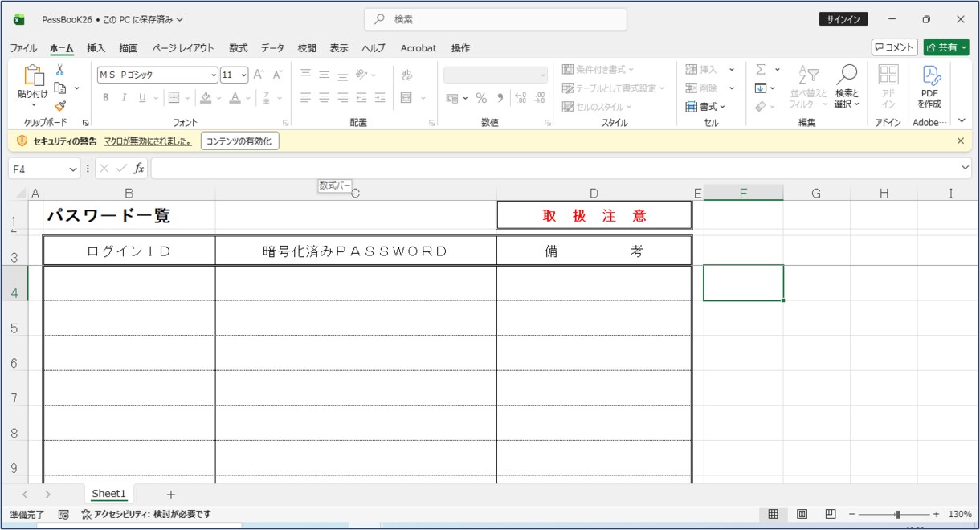This screenshot has height=530, width=980.
Task: Switch to the 挿入 ribbon tab
Action: coord(96,48)
